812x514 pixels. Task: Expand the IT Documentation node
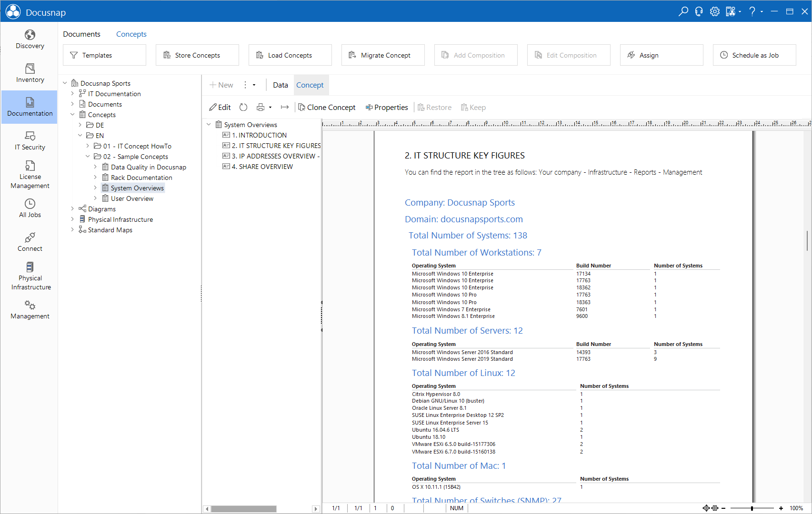pos(72,94)
